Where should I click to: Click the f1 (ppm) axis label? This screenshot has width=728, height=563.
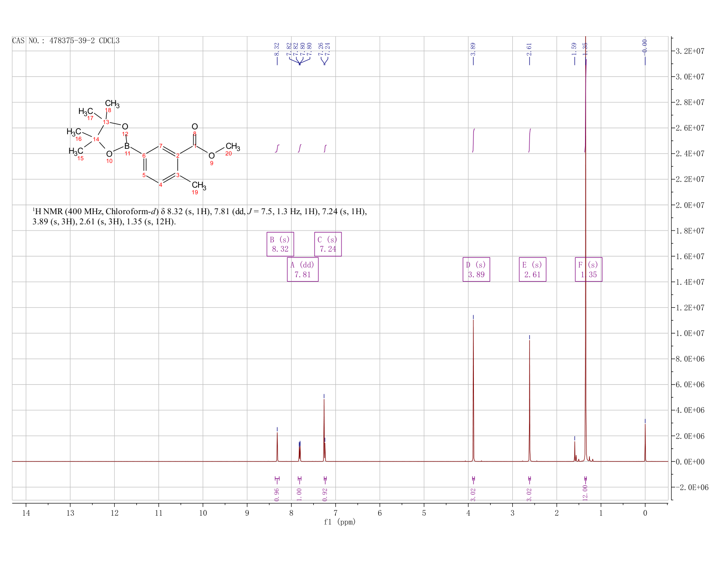coord(339,522)
